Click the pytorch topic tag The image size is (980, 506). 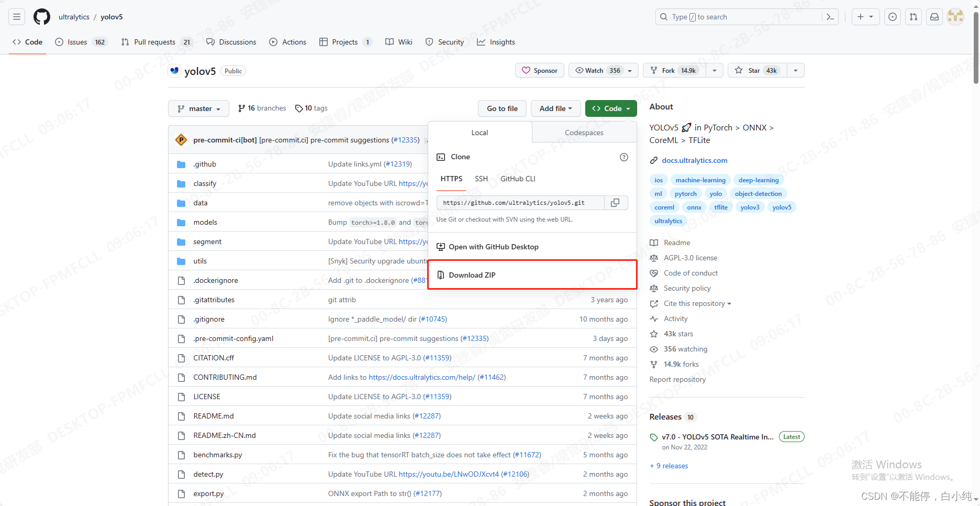pyautogui.click(x=685, y=194)
